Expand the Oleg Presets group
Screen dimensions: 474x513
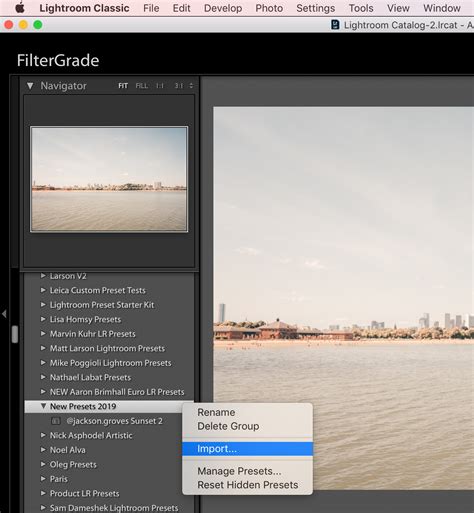[43, 464]
